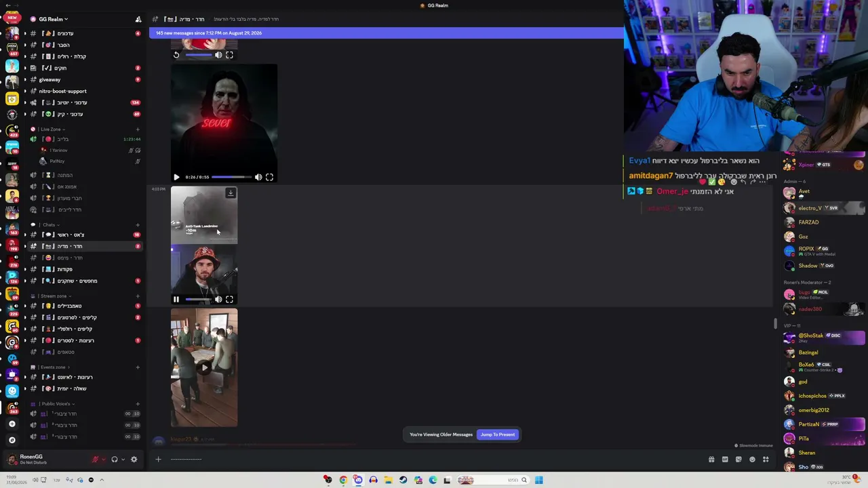The width and height of the screenshot is (868, 488).
Task: Seek on the topmost video progress bar
Action: pyautogui.click(x=198, y=55)
